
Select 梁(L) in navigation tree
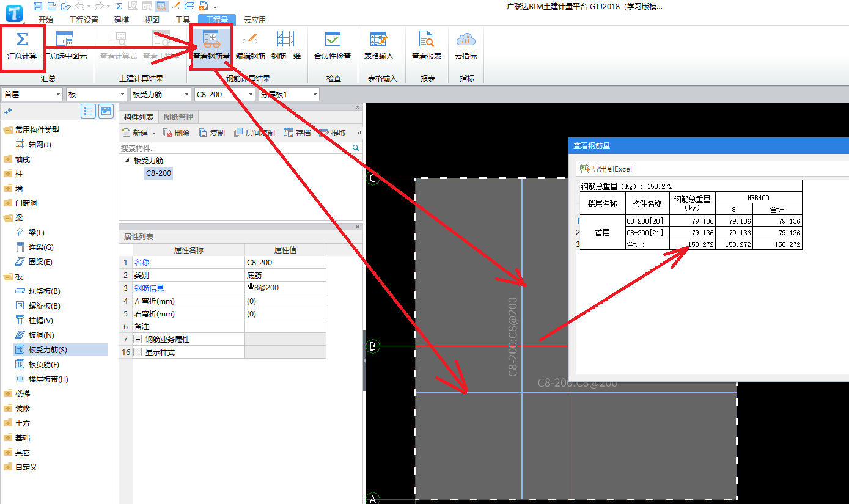pyautogui.click(x=36, y=233)
